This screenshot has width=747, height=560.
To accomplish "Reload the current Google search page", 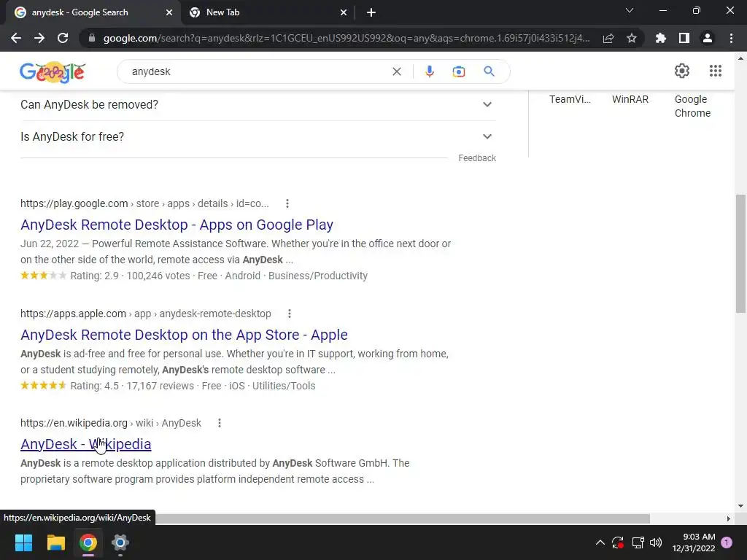I will point(63,38).
